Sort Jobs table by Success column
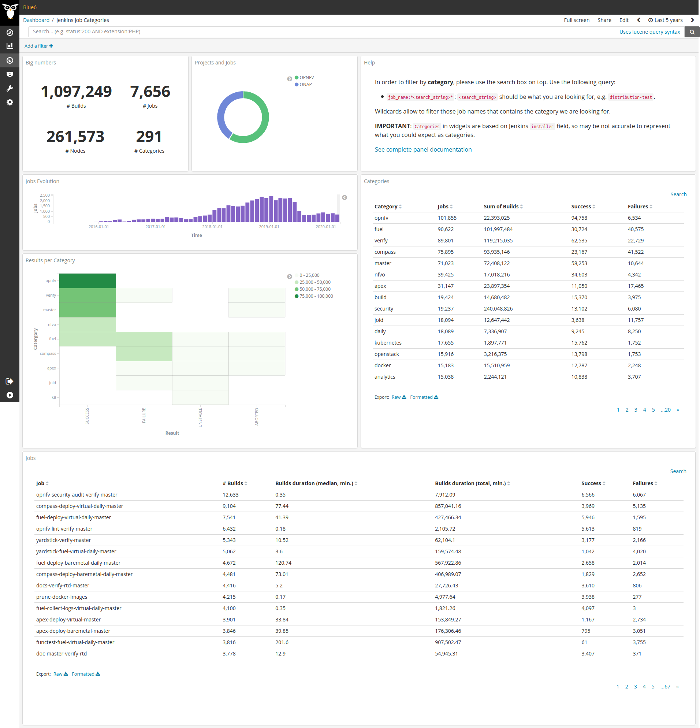The image size is (700, 728). [x=593, y=483]
